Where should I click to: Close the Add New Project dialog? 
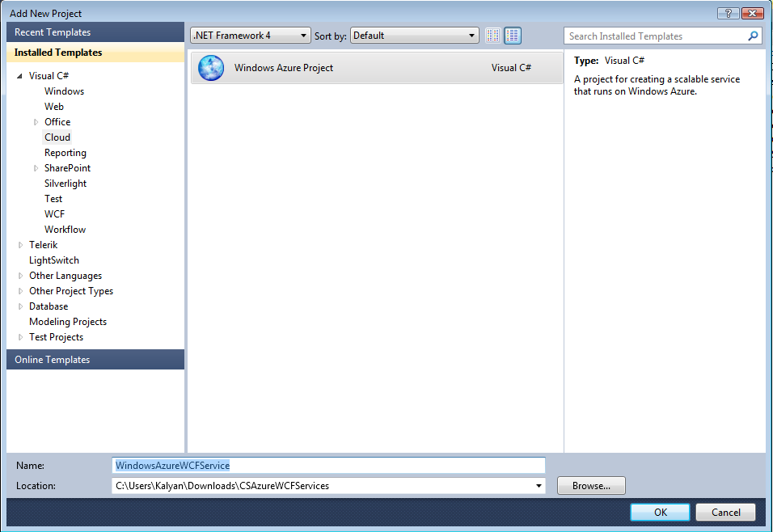pos(753,13)
